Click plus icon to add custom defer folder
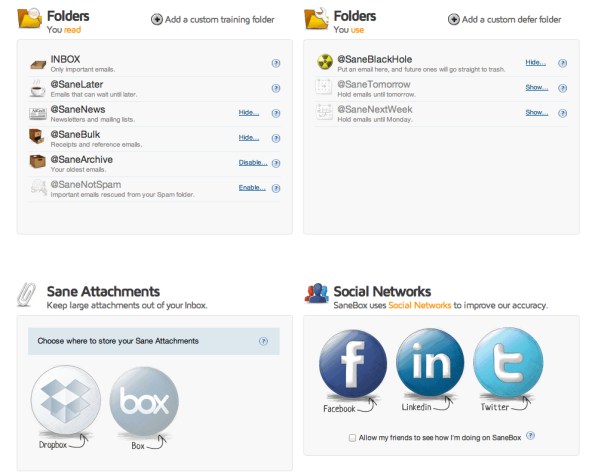The image size is (595, 476). [x=453, y=19]
